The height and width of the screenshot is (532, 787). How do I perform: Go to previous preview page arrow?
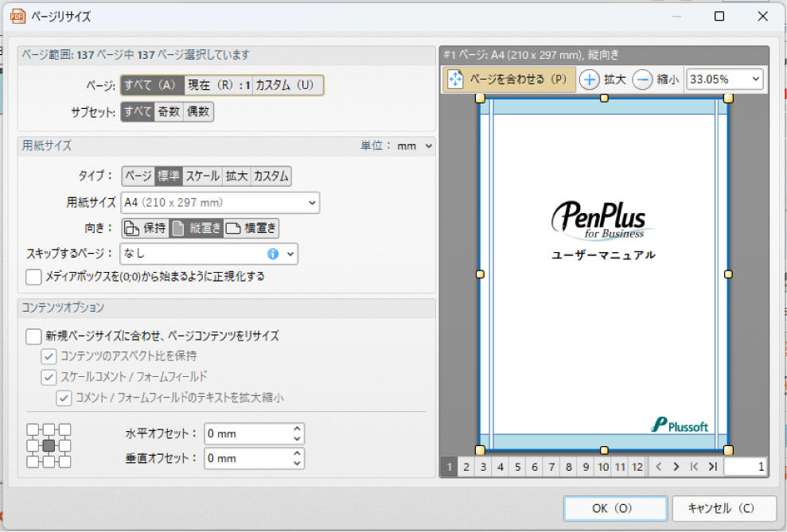pyautogui.click(x=659, y=467)
